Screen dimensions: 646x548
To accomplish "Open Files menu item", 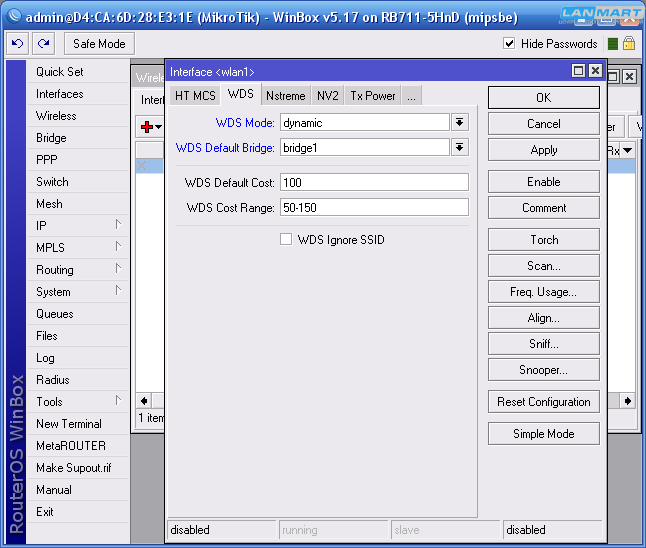I will point(77,336).
